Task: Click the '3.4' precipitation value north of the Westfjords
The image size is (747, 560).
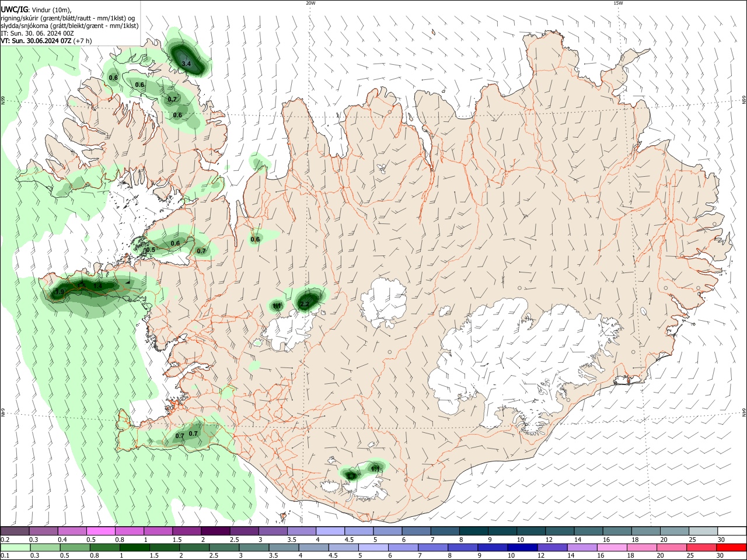Action: tap(187, 63)
